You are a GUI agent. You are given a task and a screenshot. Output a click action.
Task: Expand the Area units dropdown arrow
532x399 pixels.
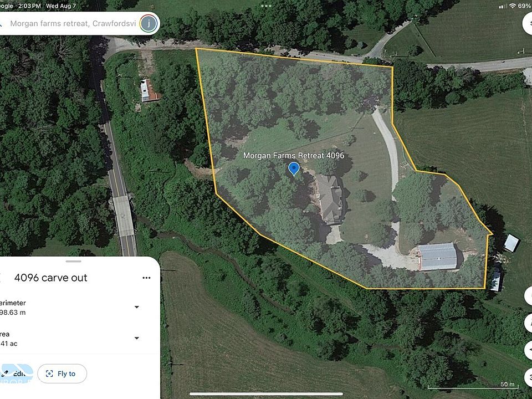click(x=137, y=338)
